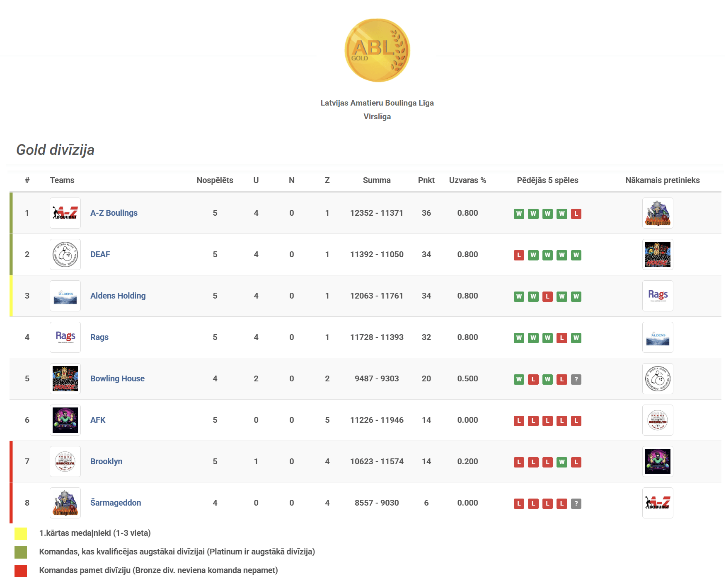
Task: Open A-Z Boulings team logo in standings
Action: (65, 213)
